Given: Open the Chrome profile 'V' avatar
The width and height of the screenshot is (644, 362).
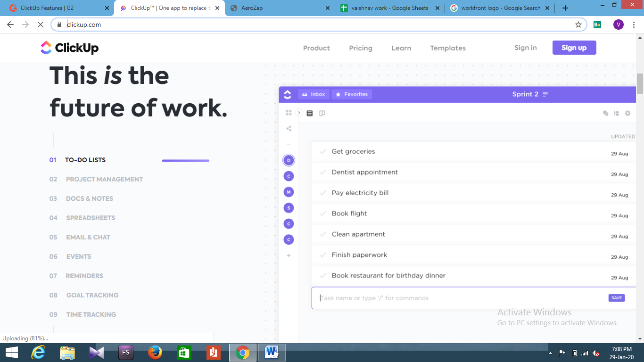Looking at the screenshot, I should click(x=619, y=25).
